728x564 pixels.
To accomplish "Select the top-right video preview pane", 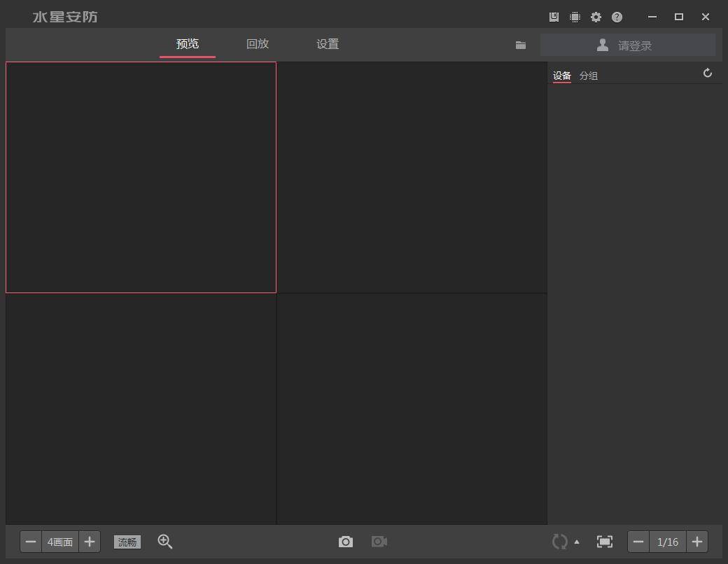I will click(x=412, y=177).
